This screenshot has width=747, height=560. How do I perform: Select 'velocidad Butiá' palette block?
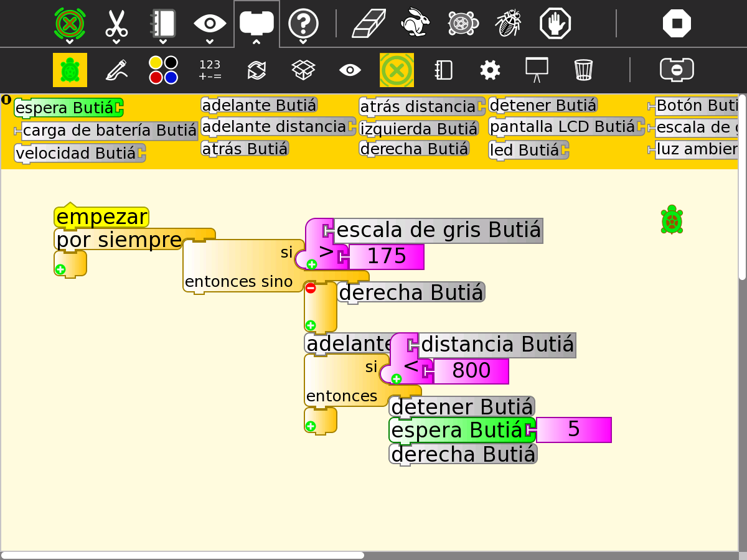coord(79,153)
